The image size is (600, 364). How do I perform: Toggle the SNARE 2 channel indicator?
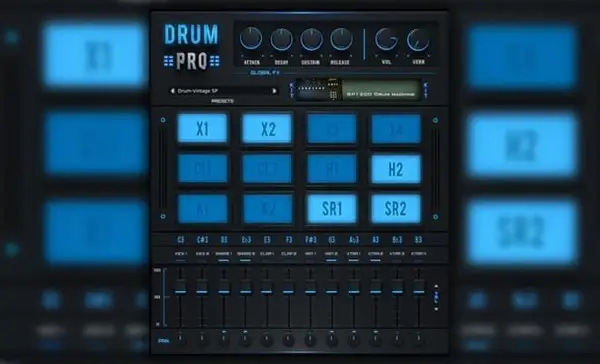[245, 260]
